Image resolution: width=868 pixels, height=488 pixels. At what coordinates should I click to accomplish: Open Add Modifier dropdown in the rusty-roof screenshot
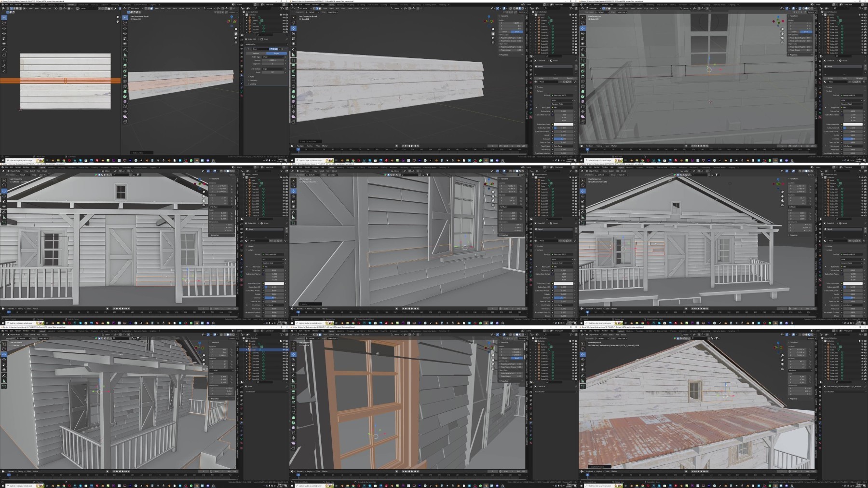point(845,391)
